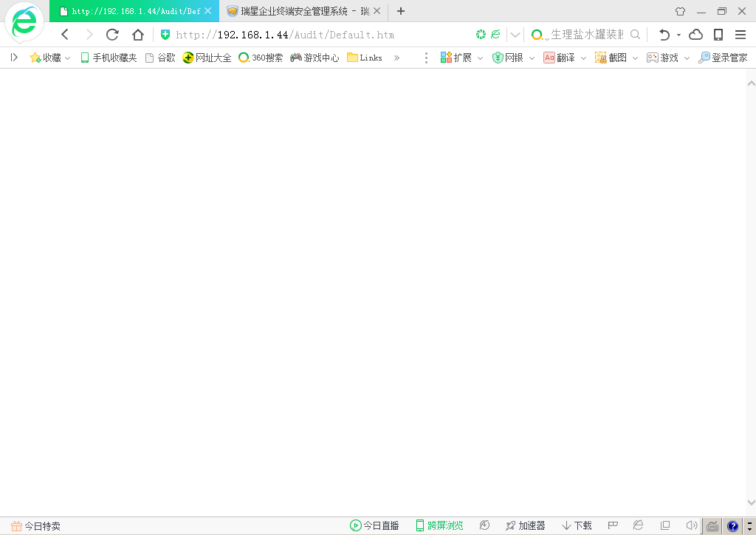756x535 pixels.
Task: Open the 网银 online banking tool
Action: tap(508, 58)
